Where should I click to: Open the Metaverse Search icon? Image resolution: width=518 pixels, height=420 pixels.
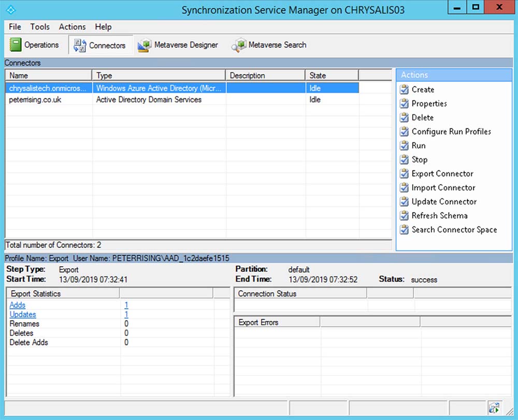239,45
